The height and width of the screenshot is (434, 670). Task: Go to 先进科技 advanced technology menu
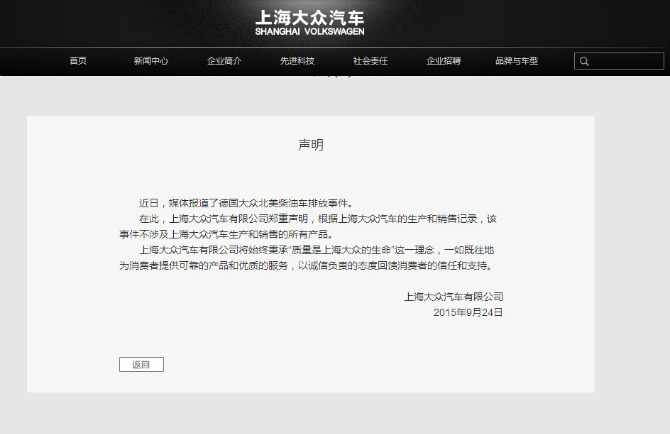(x=297, y=61)
